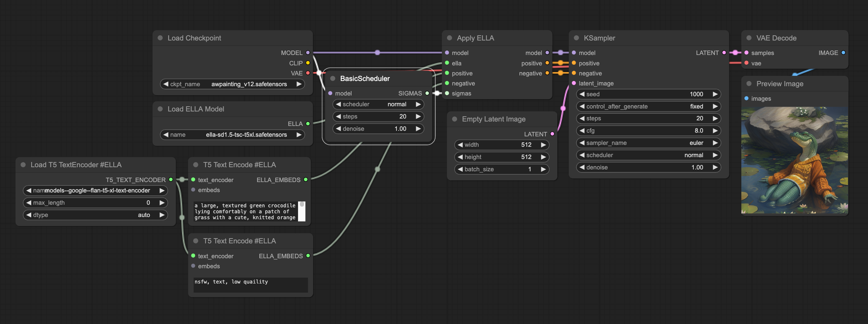Open the ckpt_name checkpoint selector

(x=232, y=84)
